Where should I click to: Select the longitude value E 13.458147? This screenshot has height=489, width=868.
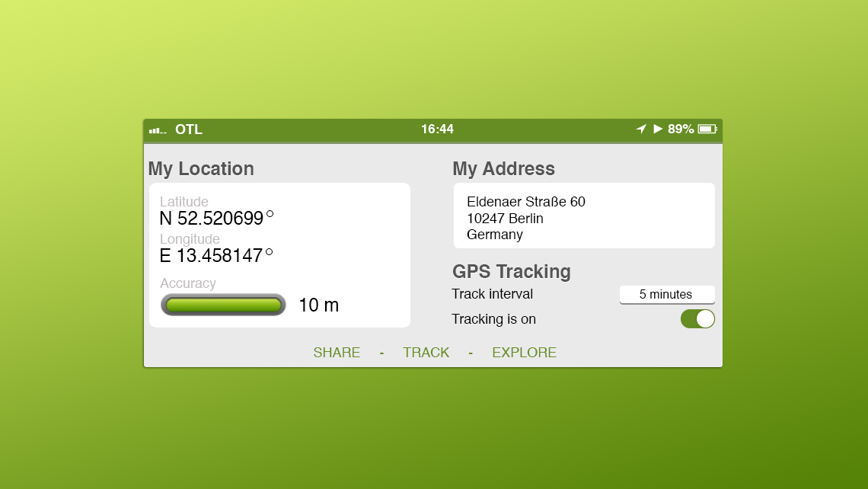tap(212, 256)
